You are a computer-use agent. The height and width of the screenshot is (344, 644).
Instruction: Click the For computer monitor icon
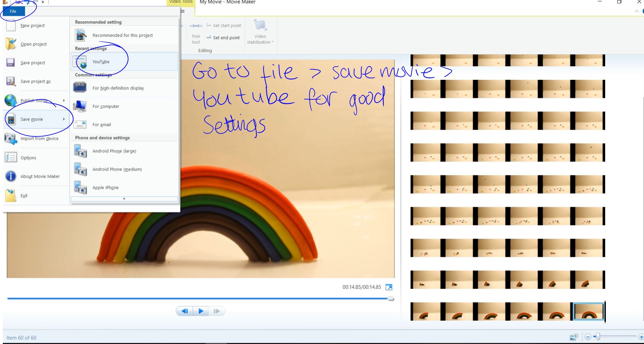click(x=80, y=106)
